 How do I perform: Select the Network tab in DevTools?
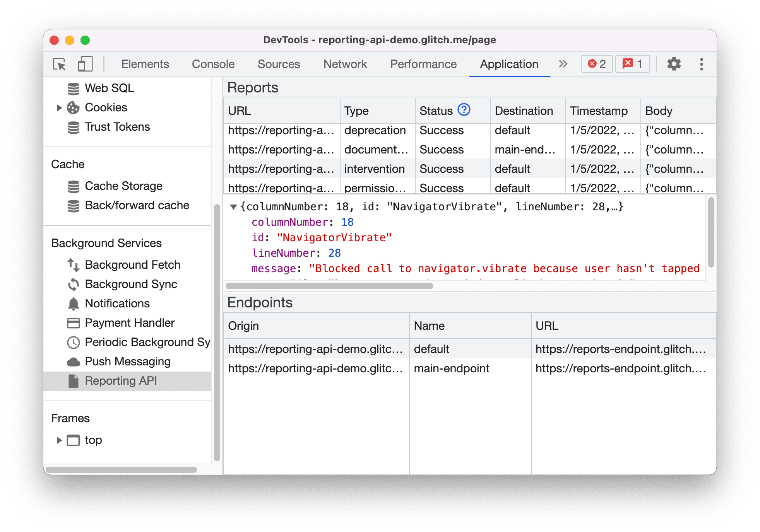[x=345, y=63]
